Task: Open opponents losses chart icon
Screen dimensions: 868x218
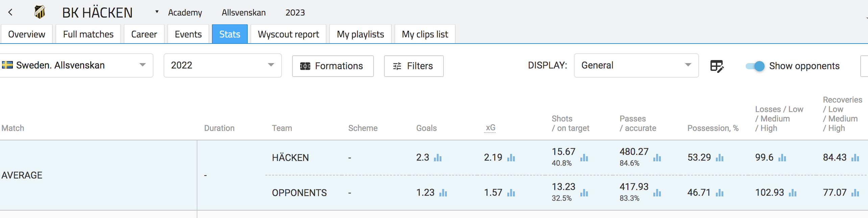Action: (792, 193)
